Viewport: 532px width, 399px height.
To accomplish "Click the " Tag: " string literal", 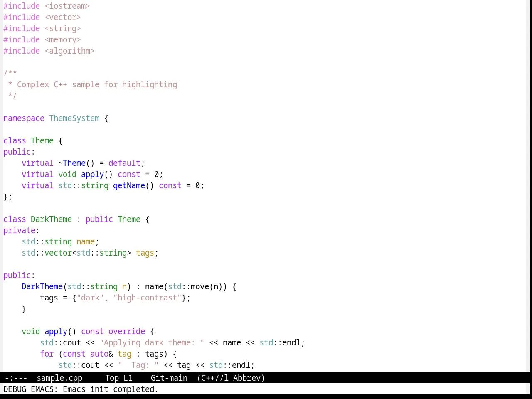I will [138, 365].
